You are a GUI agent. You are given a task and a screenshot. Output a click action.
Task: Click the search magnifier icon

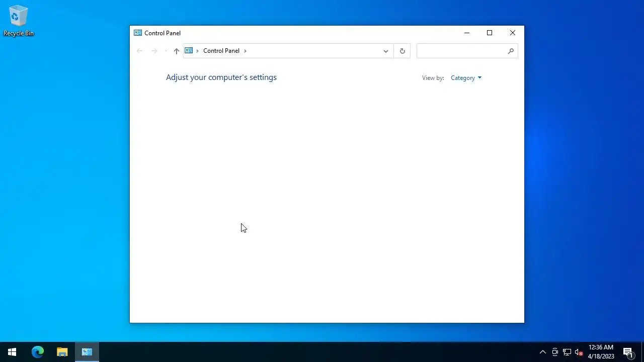511,51
